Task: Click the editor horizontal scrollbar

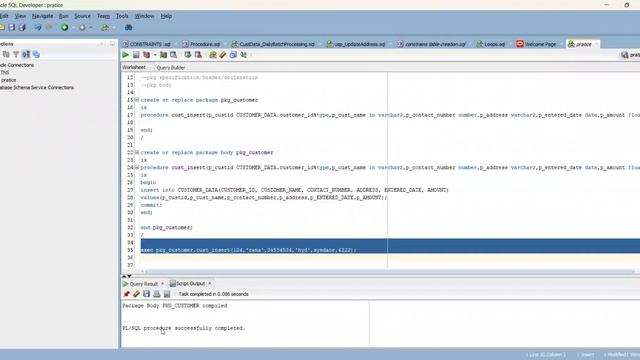Action: (390, 271)
